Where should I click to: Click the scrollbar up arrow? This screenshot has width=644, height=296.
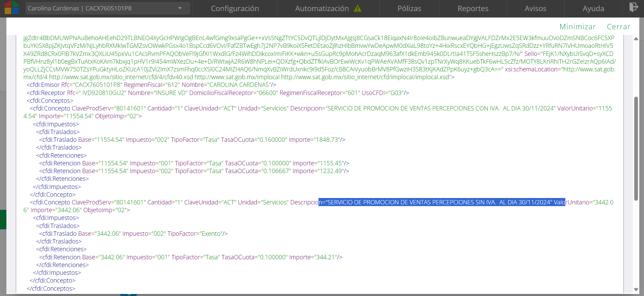pos(636,39)
